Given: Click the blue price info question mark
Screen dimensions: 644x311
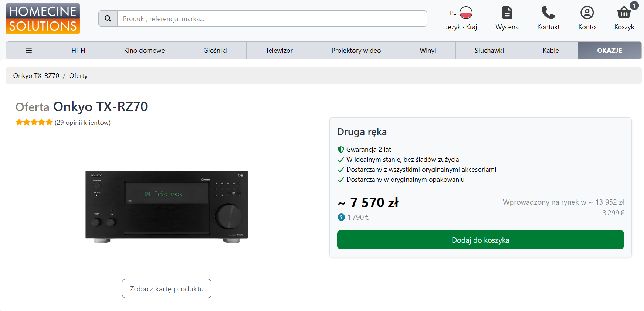Looking at the screenshot, I should pyautogui.click(x=341, y=217).
